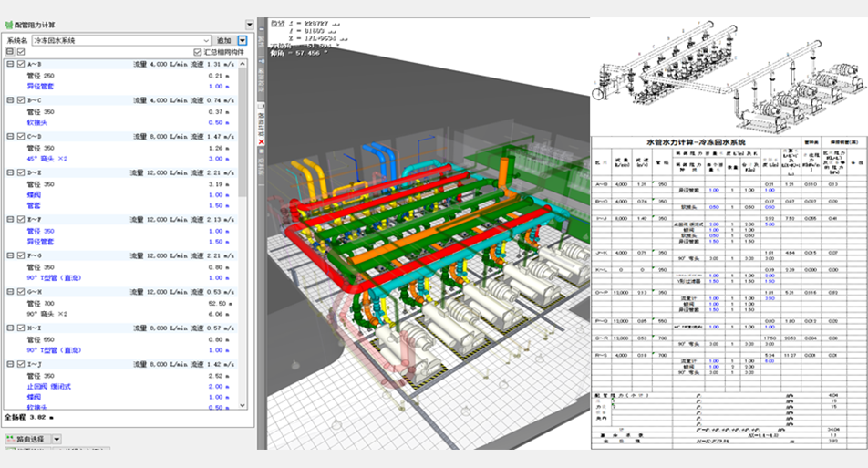The image size is (868, 468).
Task: Open dropdown arrow next to 路由选择
Action: (x=57, y=439)
